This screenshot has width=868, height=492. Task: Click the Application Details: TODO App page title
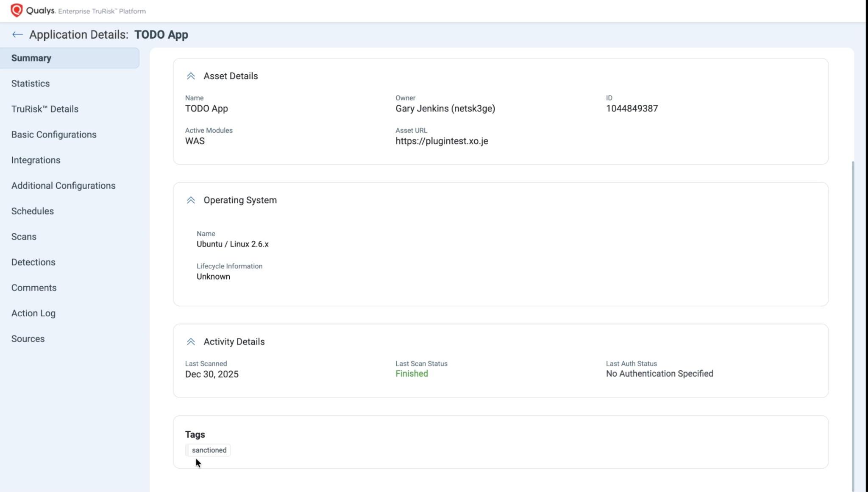click(x=109, y=35)
